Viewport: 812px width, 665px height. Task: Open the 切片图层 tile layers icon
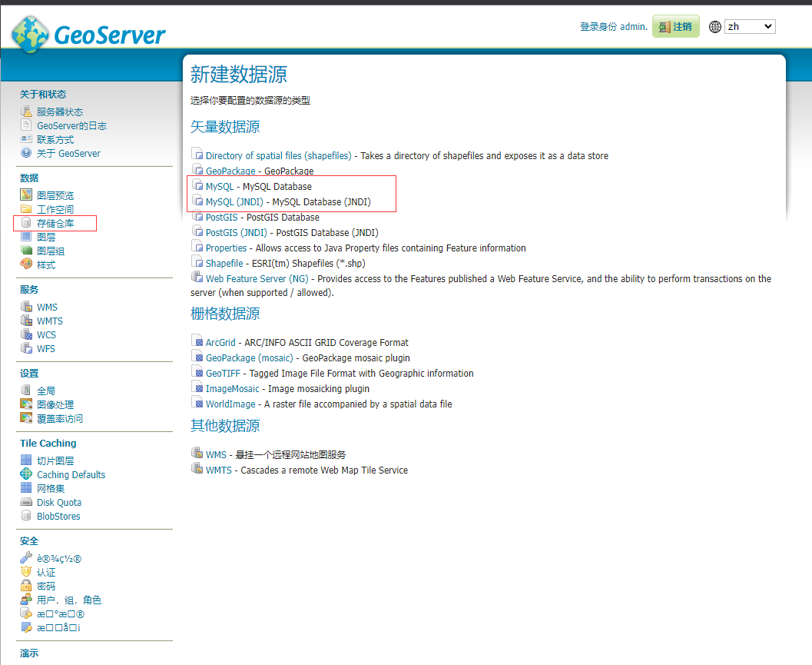25,461
